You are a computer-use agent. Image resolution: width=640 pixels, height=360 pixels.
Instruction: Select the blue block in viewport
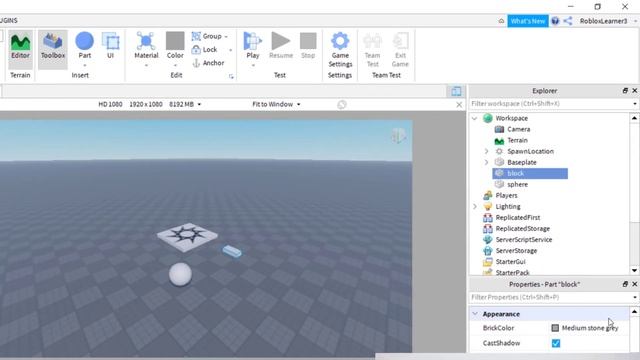[232, 251]
